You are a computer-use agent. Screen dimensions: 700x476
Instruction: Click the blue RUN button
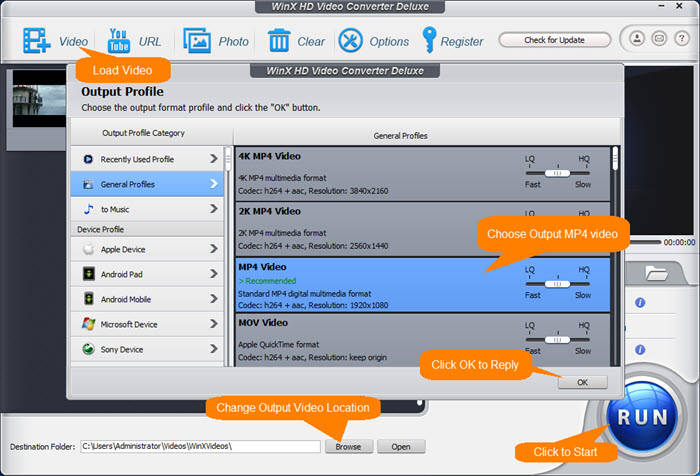(x=643, y=417)
